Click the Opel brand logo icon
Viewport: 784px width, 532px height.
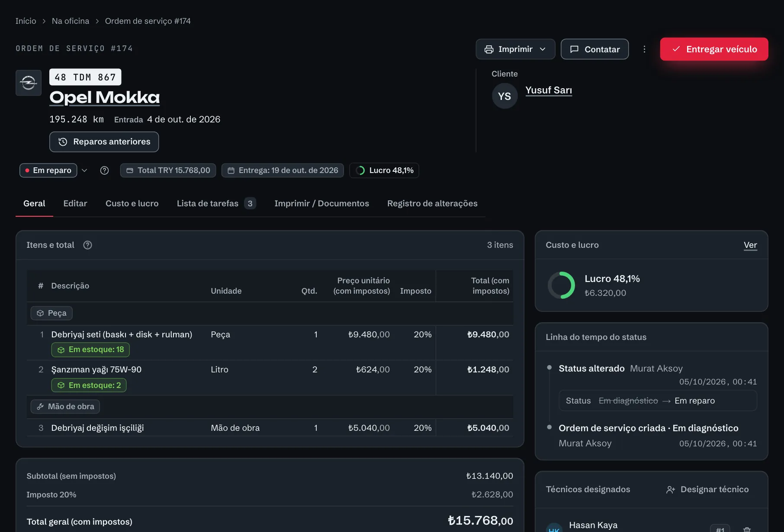click(x=29, y=83)
